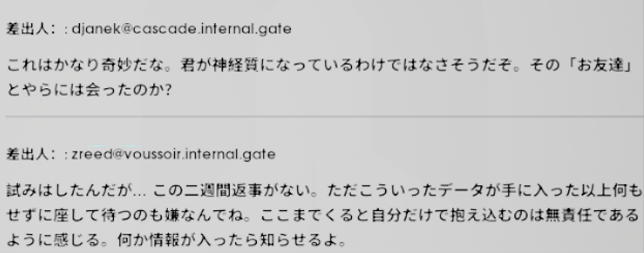Click the zreed@voussoir.internal.gate sender address
The height and width of the screenshot is (253, 644).
click(173, 154)
